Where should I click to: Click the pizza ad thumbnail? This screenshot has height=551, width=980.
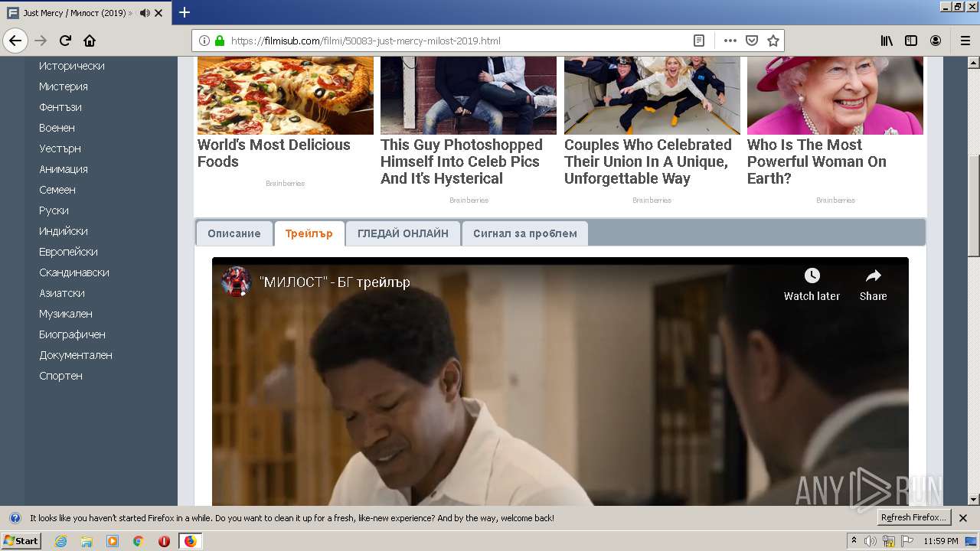(x=286, y=96)
